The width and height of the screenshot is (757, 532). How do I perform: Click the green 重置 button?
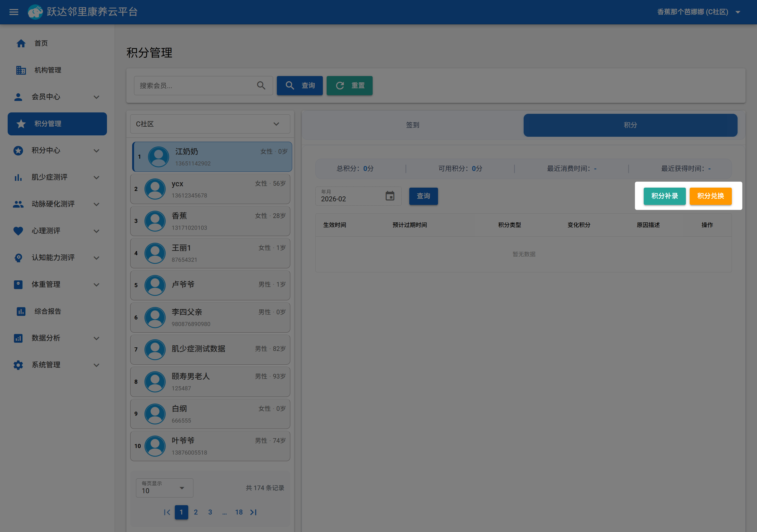[349, 86]
